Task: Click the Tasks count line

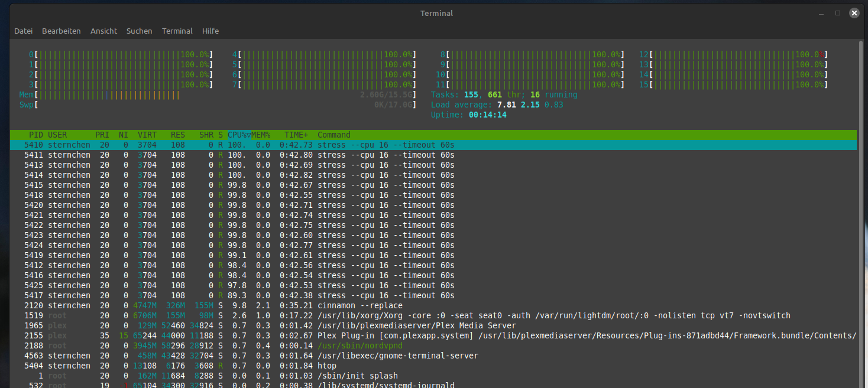Action: pos(504,94)
